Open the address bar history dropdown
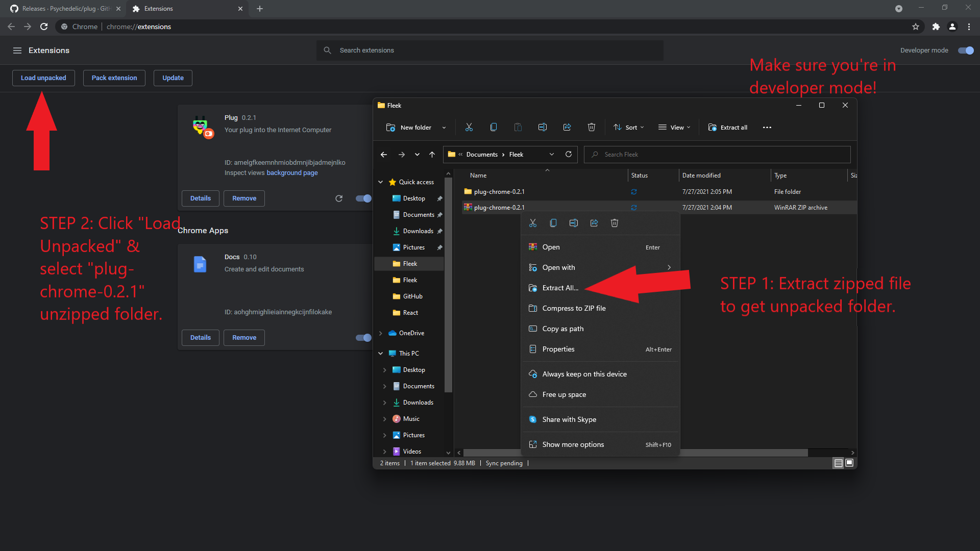 551,155
